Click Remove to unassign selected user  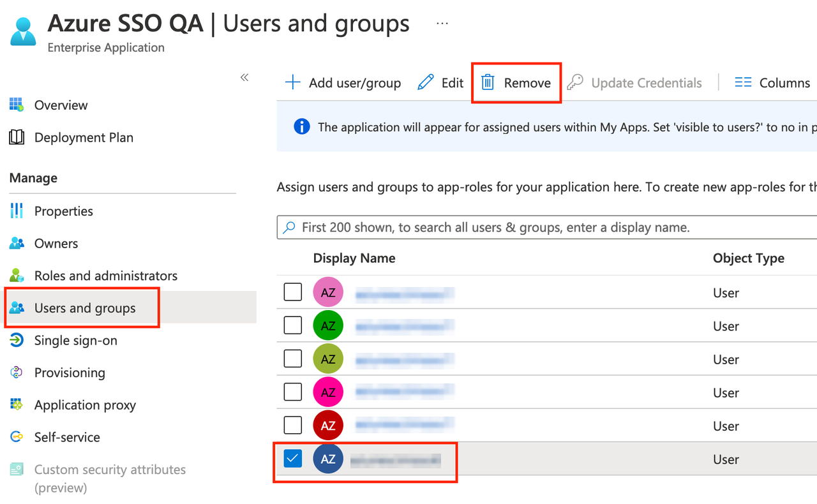516,83
